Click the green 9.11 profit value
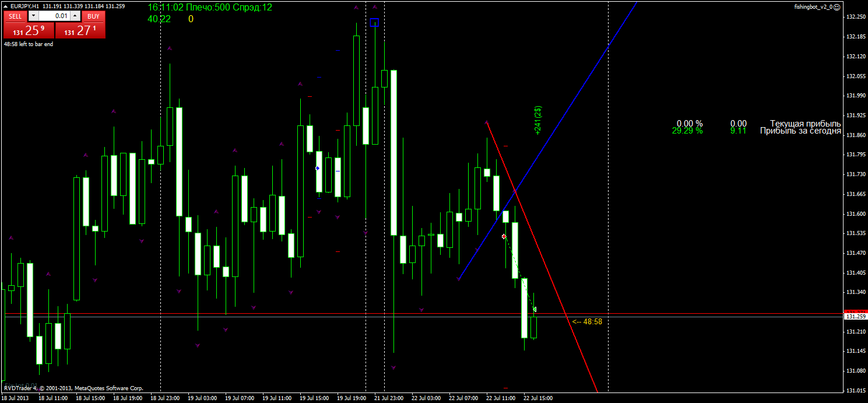868x403 pixels. tap(738, 131)
